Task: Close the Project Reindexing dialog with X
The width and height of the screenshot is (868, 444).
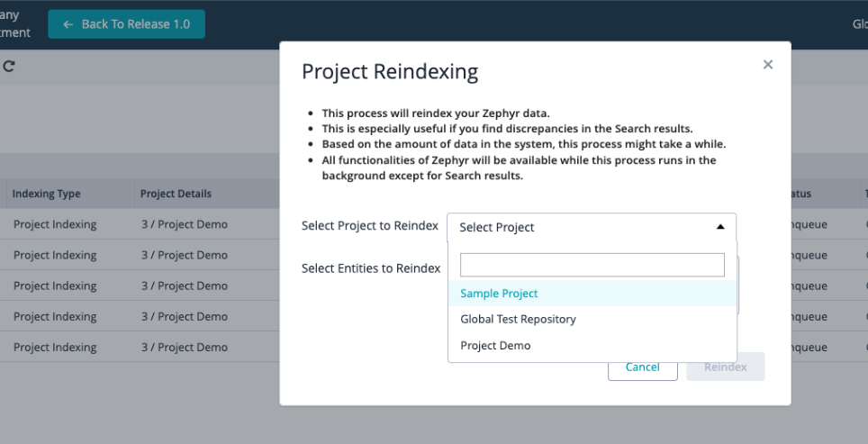Action: click(767, 65)
